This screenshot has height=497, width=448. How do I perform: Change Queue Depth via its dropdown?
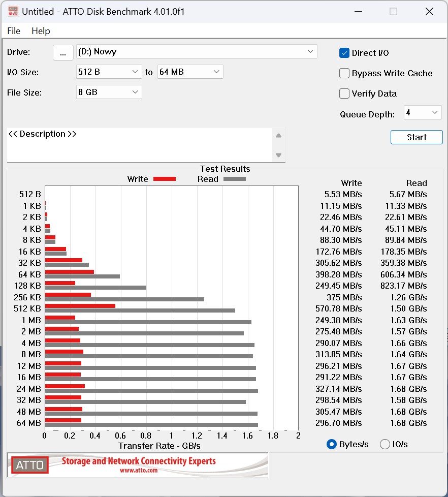423,113
